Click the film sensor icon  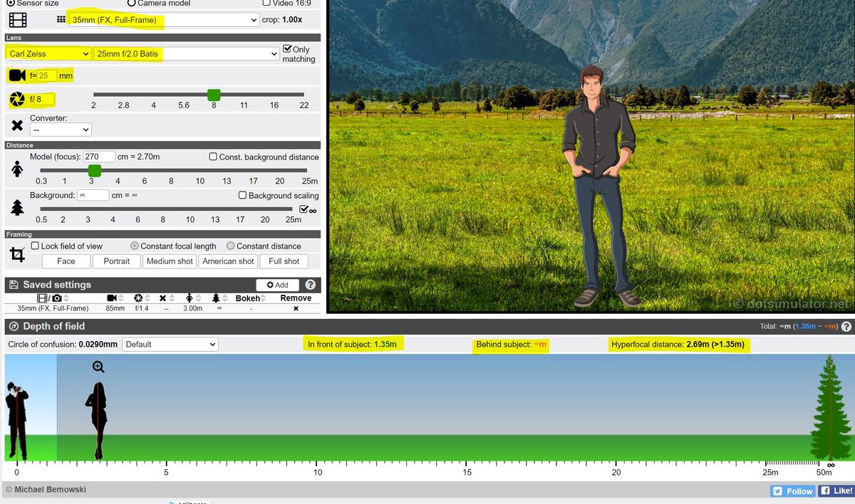point(17,20)
